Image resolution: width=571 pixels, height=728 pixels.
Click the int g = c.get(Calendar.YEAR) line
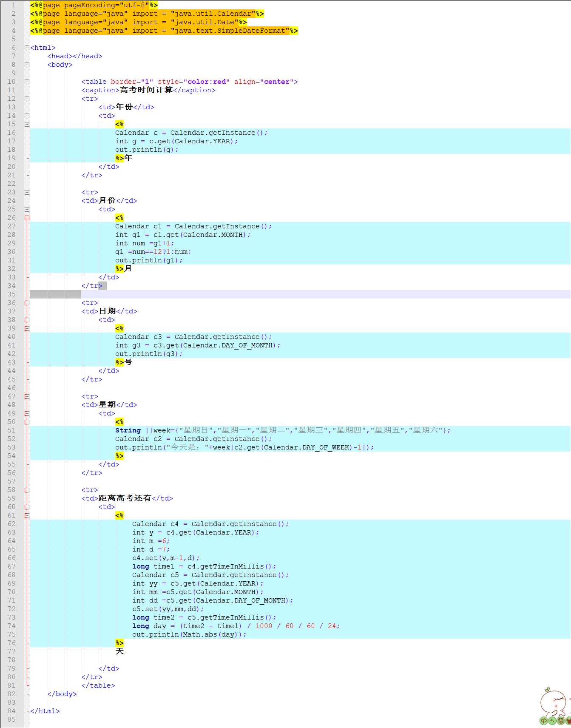[x=177, y=141]
